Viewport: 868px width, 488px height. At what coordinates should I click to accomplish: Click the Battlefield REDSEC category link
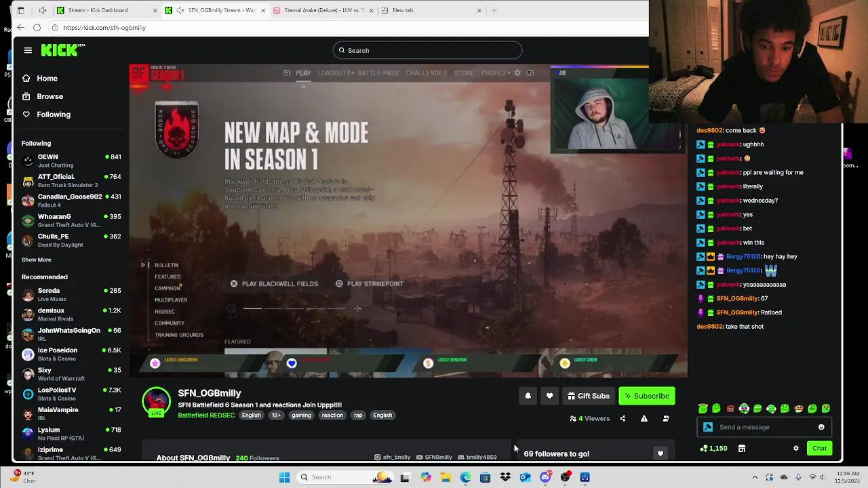point(206,415)
